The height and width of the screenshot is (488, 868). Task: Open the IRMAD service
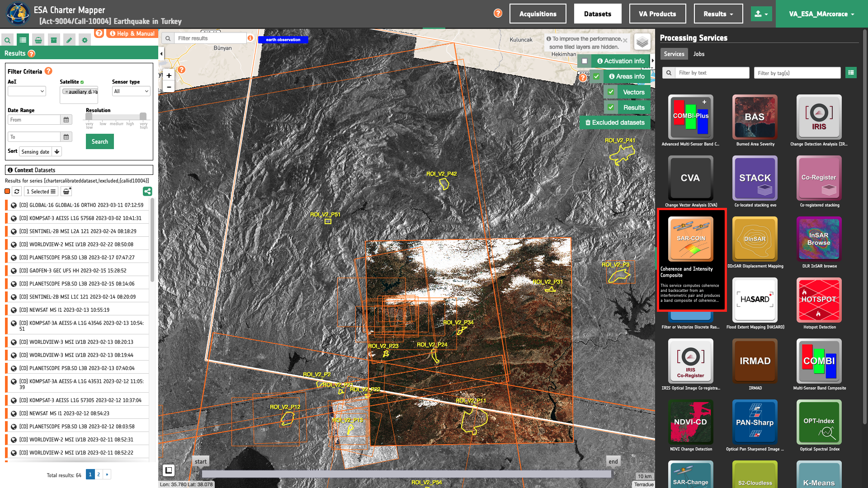point(755,361)
